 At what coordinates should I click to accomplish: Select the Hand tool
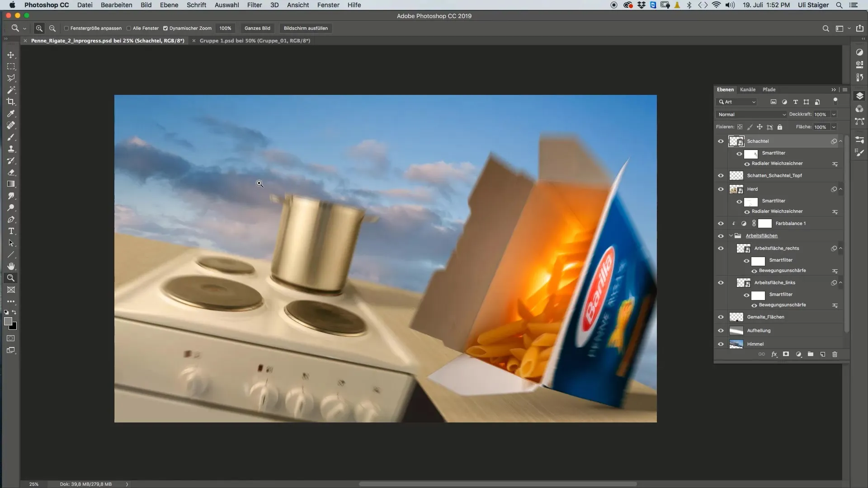pyautogui.click(x=11, y=266)
